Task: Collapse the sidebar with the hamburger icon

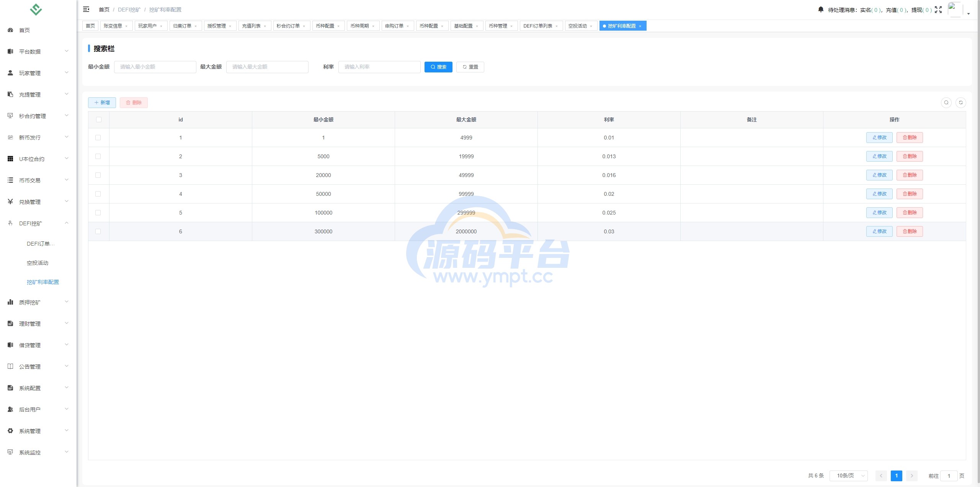Action: click(86, 9)
